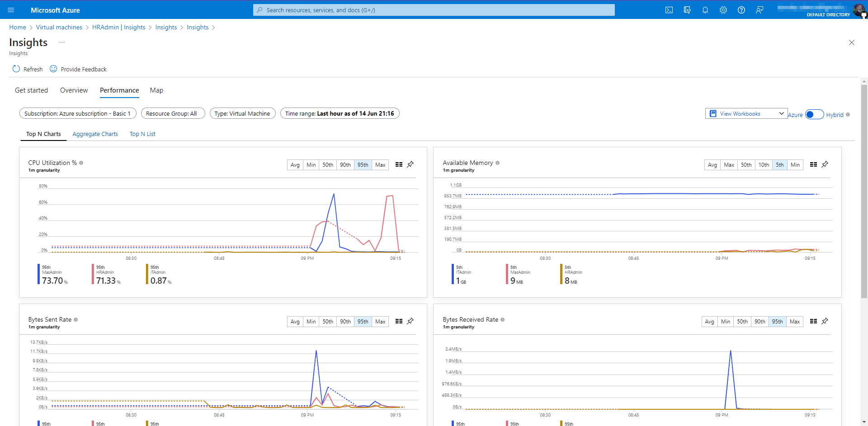The width and height of the screenshot is (868, 426).
Task: Select Max on CPU Utilization chart
Action: tap(381, 165)
